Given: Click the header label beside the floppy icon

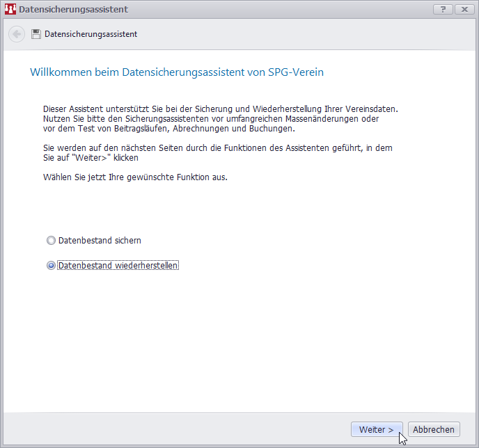Looking at the screenshot, I should pyautogui.click(x=91, y=34).
